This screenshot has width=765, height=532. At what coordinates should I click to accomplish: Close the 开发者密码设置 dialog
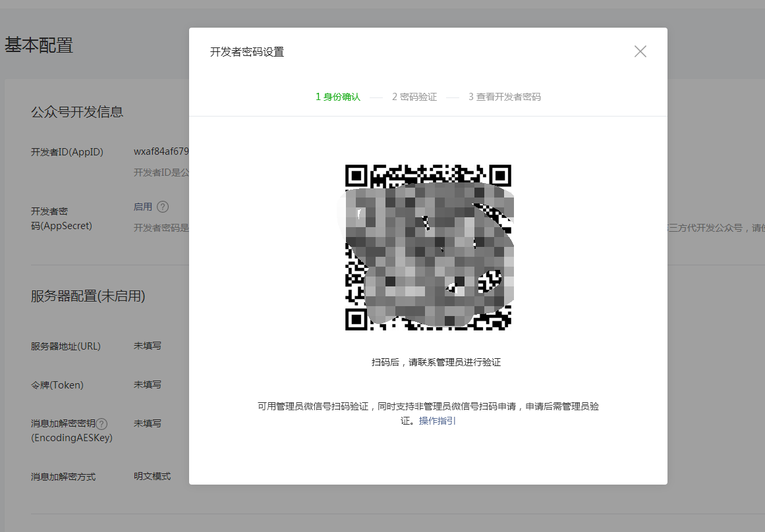click(x=640, y=51)
